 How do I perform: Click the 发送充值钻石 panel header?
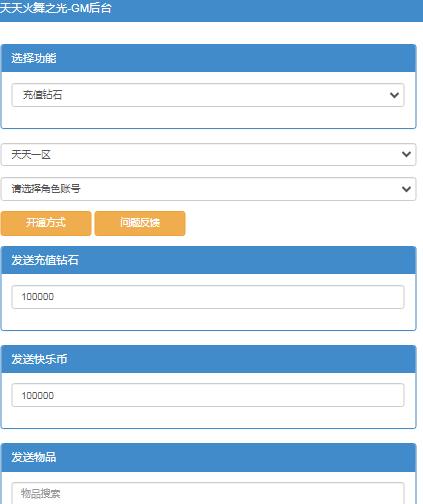[208, 260]
